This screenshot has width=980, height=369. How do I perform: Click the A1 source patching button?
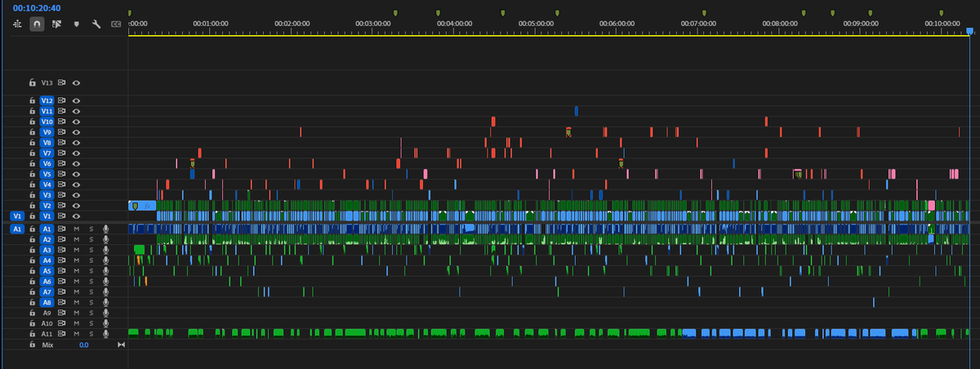(x=16, y=229)
